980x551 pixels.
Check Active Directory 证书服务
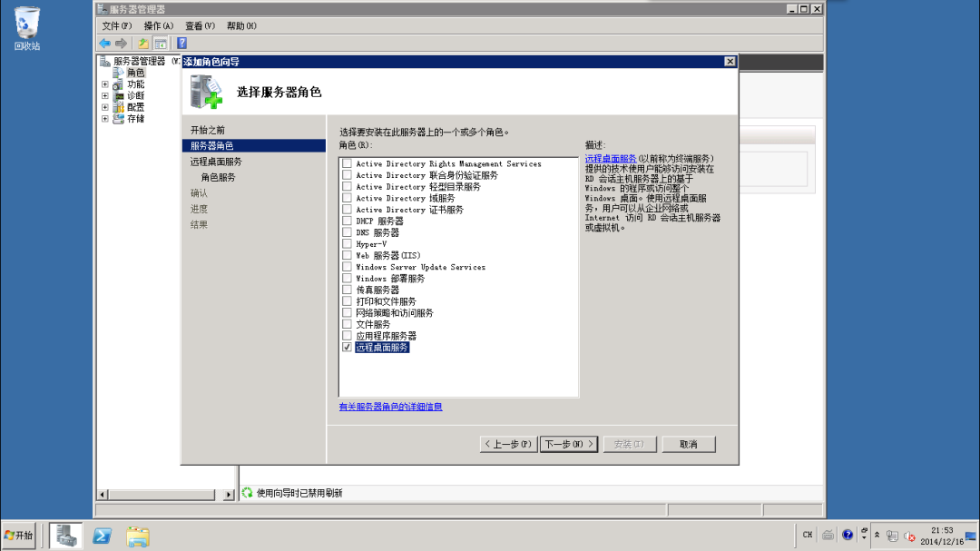click(x=347, y=210)
